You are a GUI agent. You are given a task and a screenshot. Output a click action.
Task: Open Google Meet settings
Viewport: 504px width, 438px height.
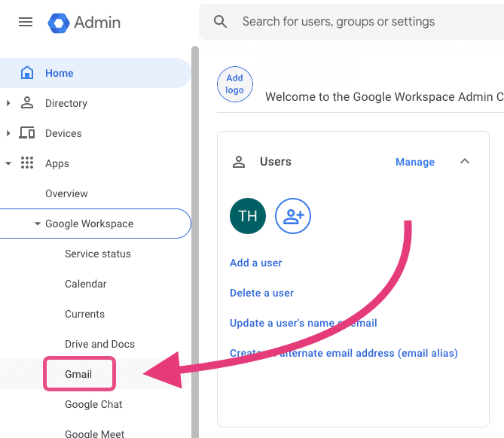pyautogui.click(x=94, y=433)
